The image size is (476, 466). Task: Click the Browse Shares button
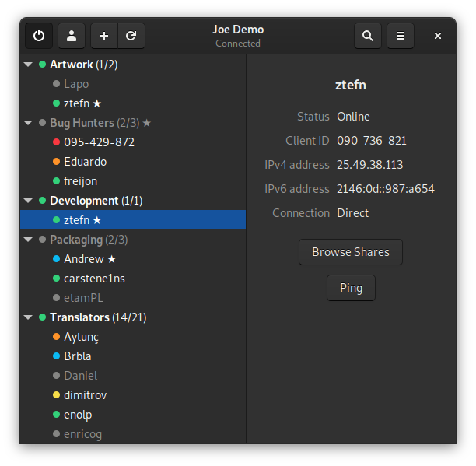coord(350,252)
